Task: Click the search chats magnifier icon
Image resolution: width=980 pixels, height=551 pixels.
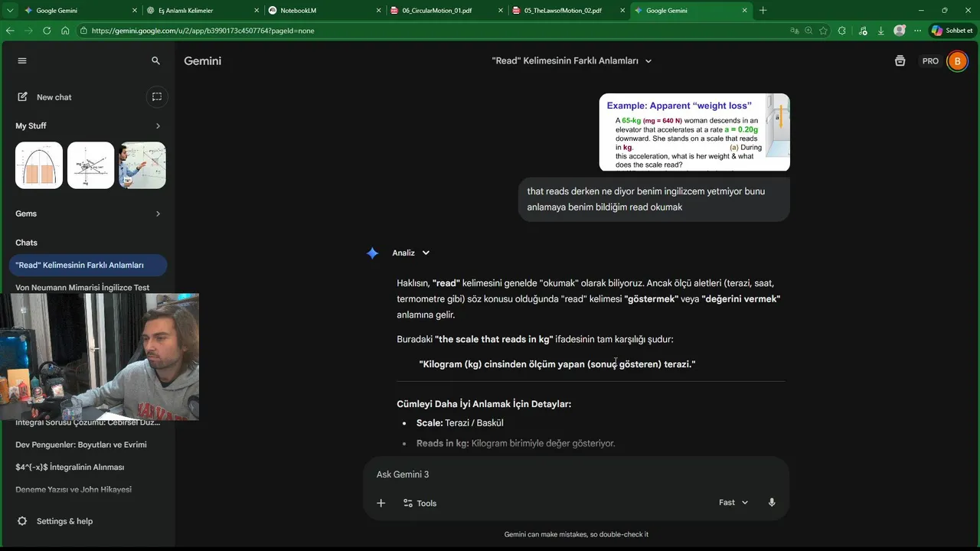Action: tap(155, 60)
